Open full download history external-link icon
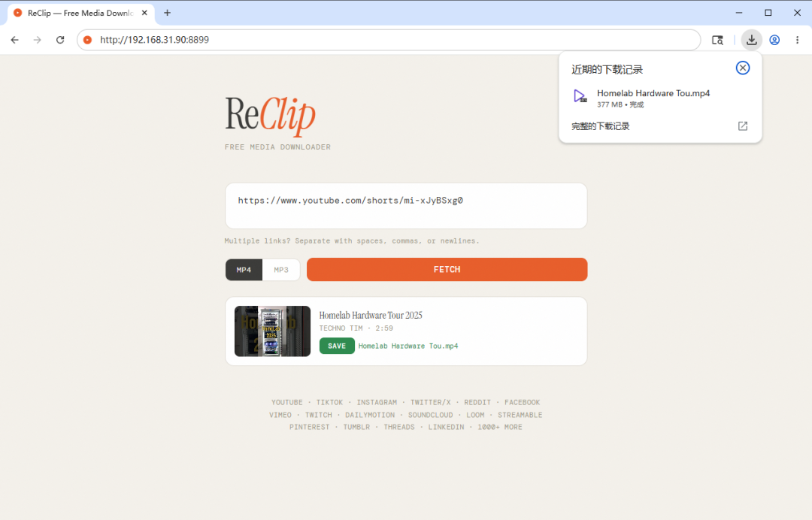812x520 pixels. (743, 126)
